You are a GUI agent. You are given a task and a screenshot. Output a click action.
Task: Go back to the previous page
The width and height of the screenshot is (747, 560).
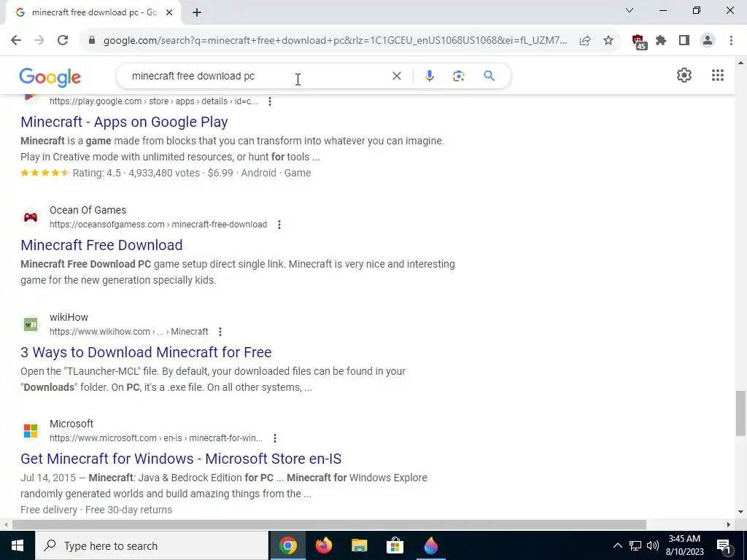click(16, 41)
